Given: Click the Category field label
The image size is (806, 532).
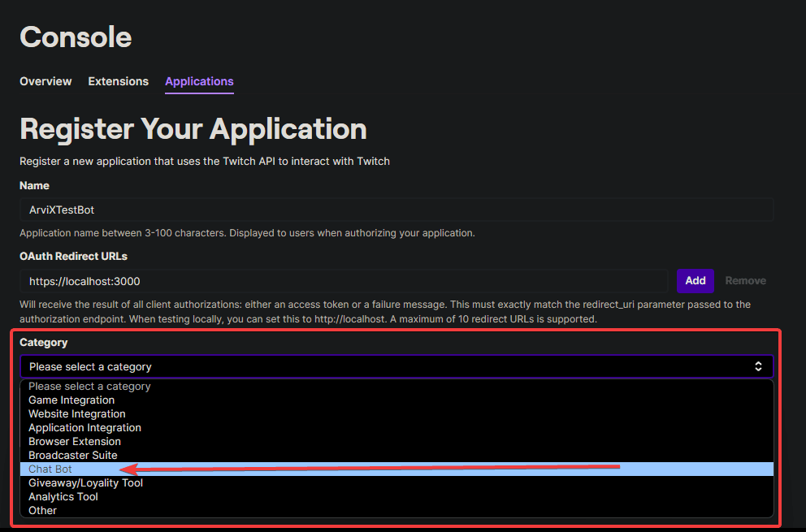Looking at the screenshot, I should [44, 342].
